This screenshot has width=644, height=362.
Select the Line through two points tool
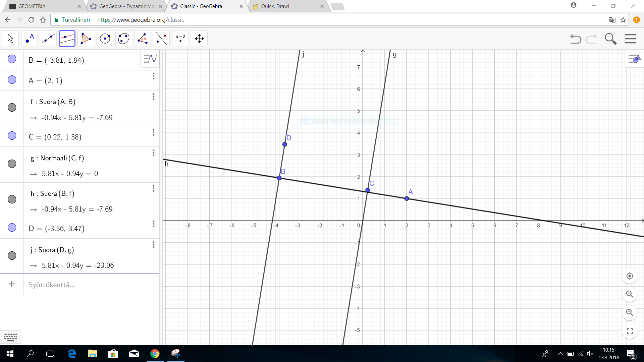point(48,39)
